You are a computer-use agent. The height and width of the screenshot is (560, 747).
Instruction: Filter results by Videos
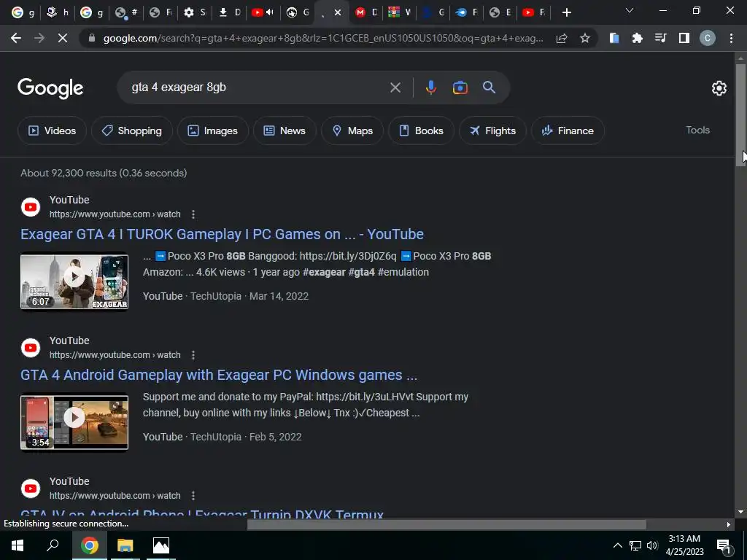(52, 131)
